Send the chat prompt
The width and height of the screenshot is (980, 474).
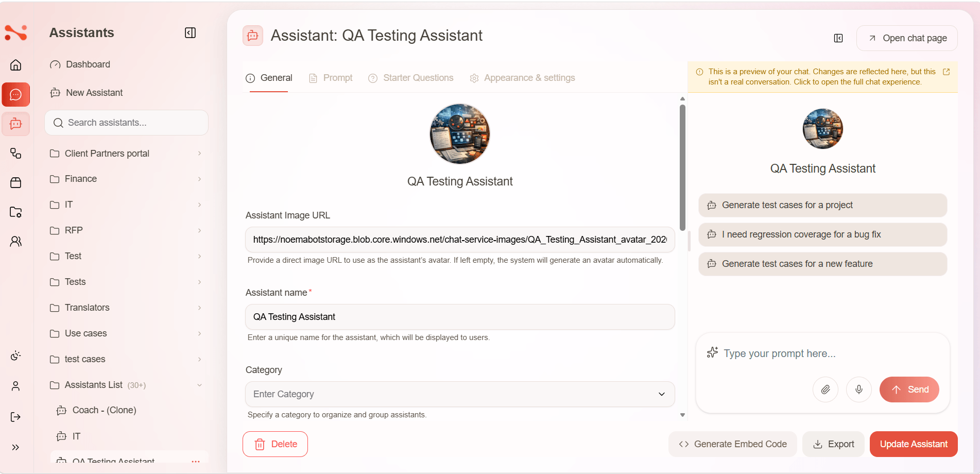coord(909,390)
